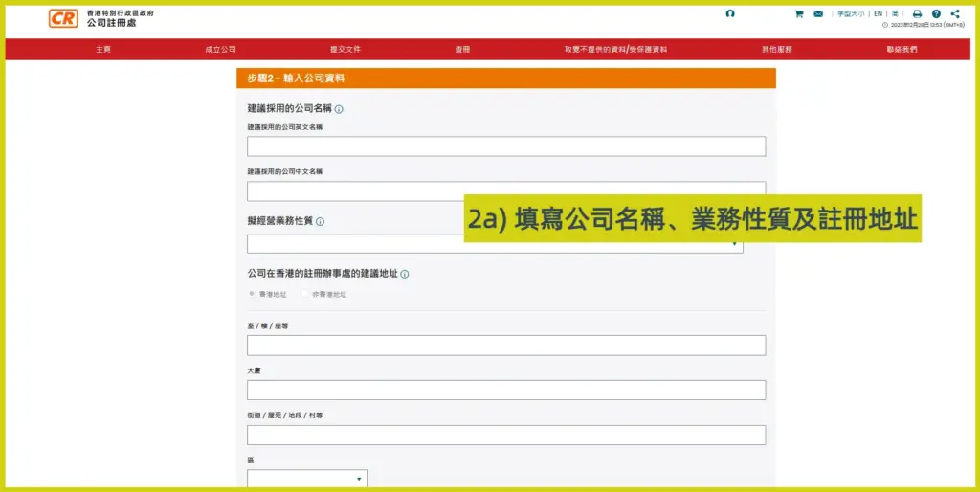Switch language with the EN link
Screen dimensions: 980x492
878,14
